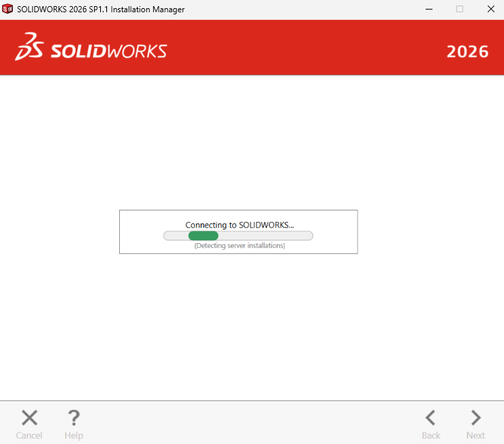Cancel the SOLIDWORKS installation
The image size is (504, 444).
click(x=29, y=424)
